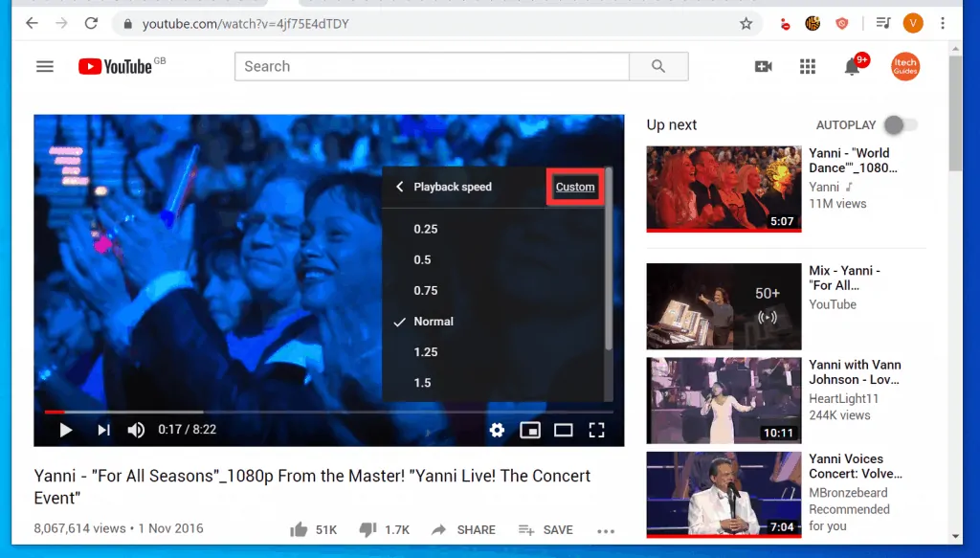Click the 'Playback speed' menu title
Viewport: 980px width, 558px height.
pos(453,187)
